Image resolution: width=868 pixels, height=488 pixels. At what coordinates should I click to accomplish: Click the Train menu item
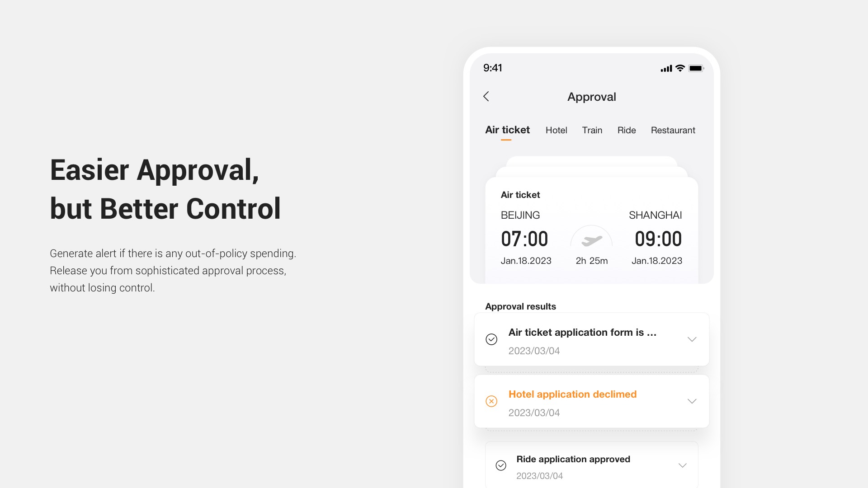tap(591, 130)
